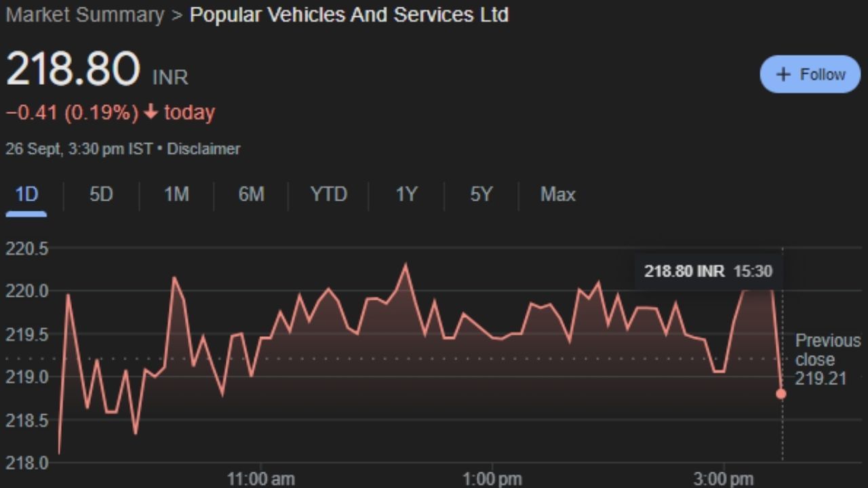Open the Disclaimer link
The image size is (868, 488).
(203, 149)
